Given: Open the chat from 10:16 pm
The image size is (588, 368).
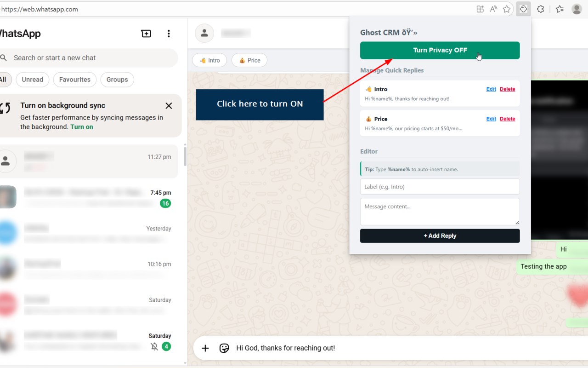Looking at the screenshot, I should (89, 269).
